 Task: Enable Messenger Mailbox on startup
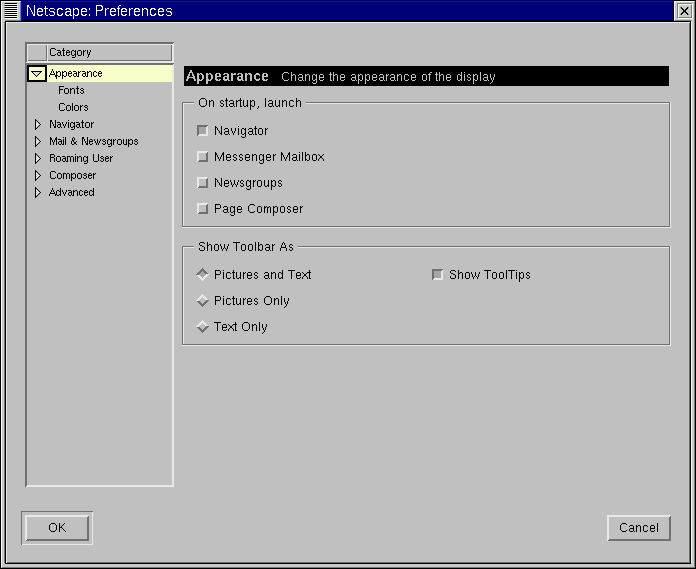(203, 157)
